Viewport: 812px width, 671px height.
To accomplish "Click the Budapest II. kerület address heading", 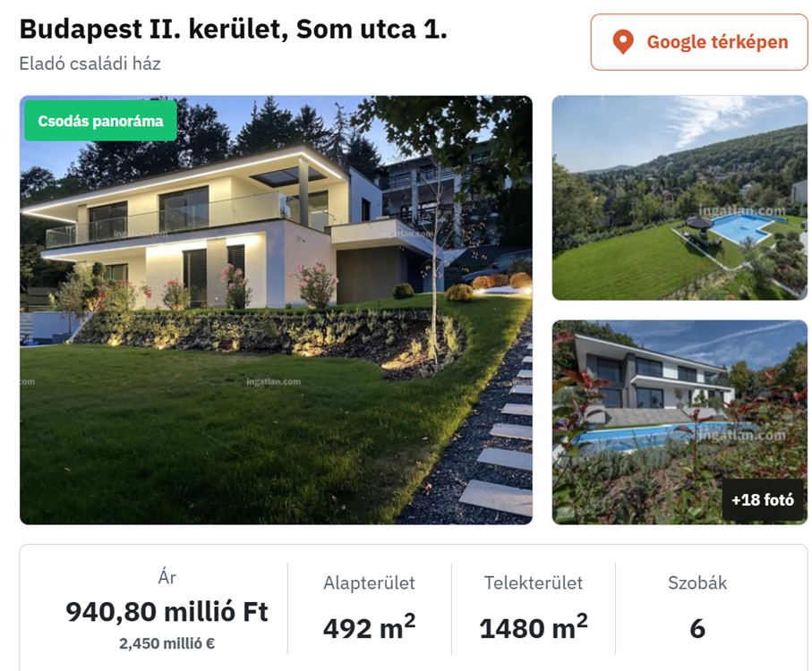I will point(233,30).
